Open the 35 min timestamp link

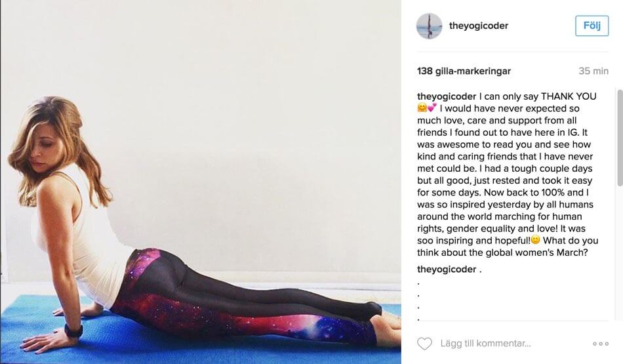[x=593, y=71]
